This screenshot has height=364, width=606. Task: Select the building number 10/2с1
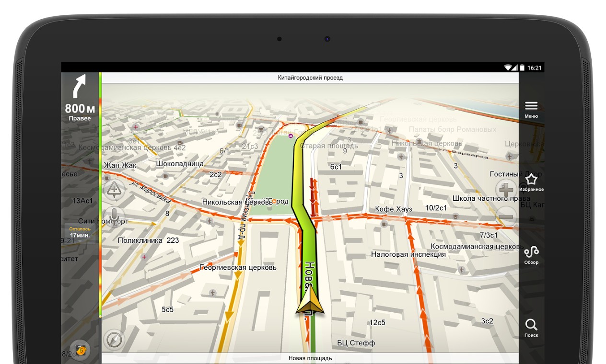(x=436, y=208)
